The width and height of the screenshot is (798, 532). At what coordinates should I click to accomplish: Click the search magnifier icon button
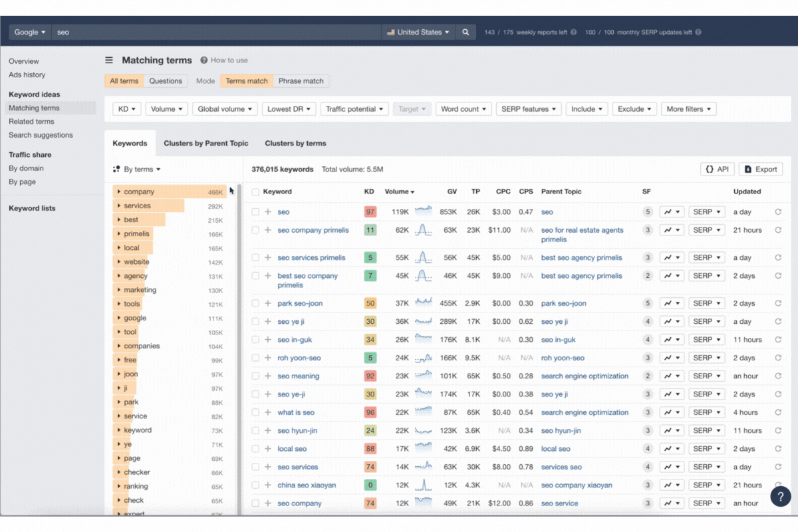click(465, 32)
